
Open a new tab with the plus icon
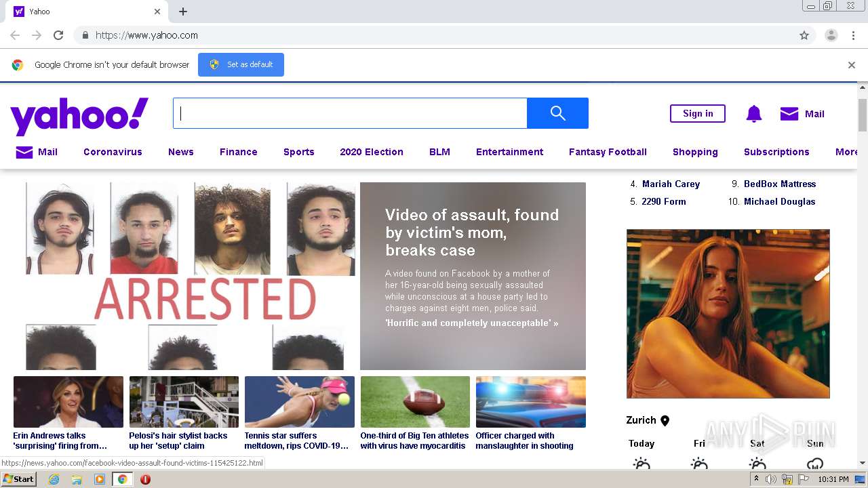(x=183, y=12)
